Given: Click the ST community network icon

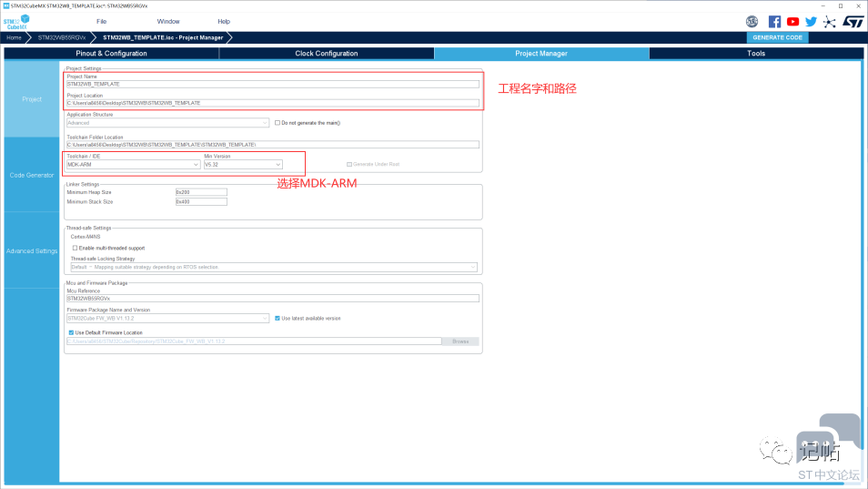Looking at the screenshot, I should (829, 21).
